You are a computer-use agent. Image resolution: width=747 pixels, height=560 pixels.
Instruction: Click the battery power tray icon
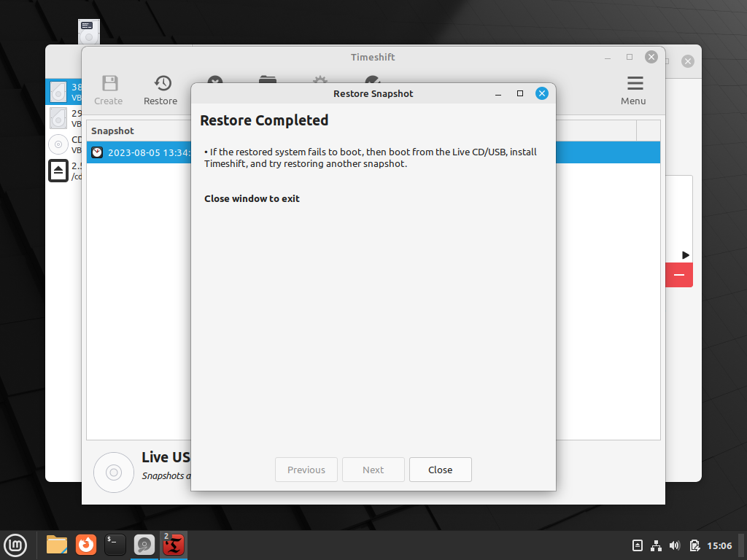tap(694, 545)
